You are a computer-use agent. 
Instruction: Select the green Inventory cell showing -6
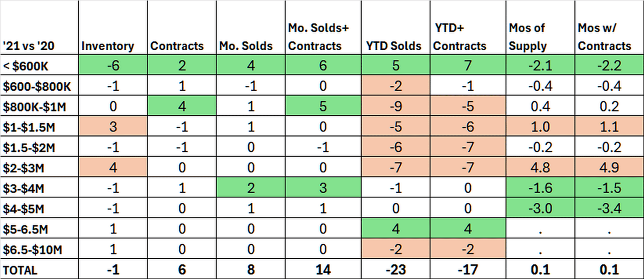coord(113,65)
